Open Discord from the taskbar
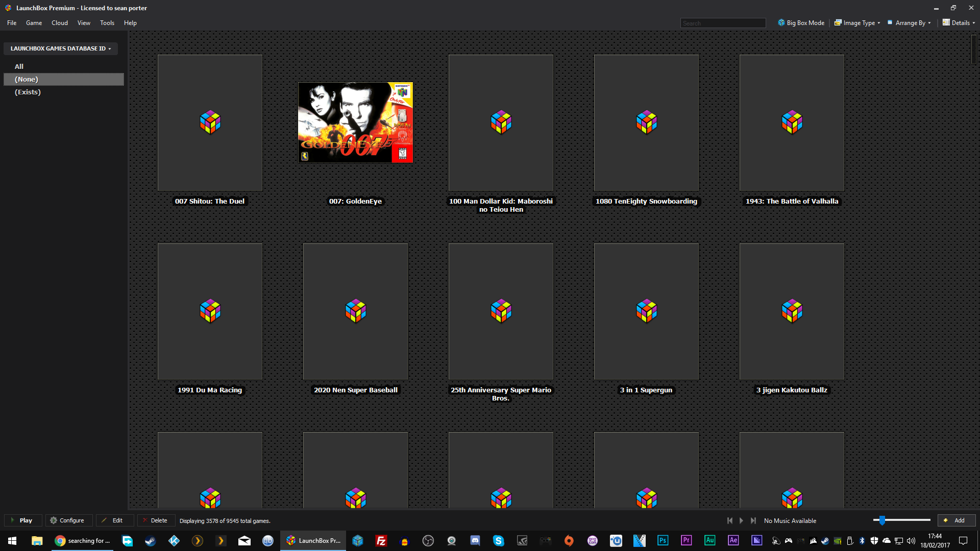This screenshot has width=980, height=551. tap(475, 541)
